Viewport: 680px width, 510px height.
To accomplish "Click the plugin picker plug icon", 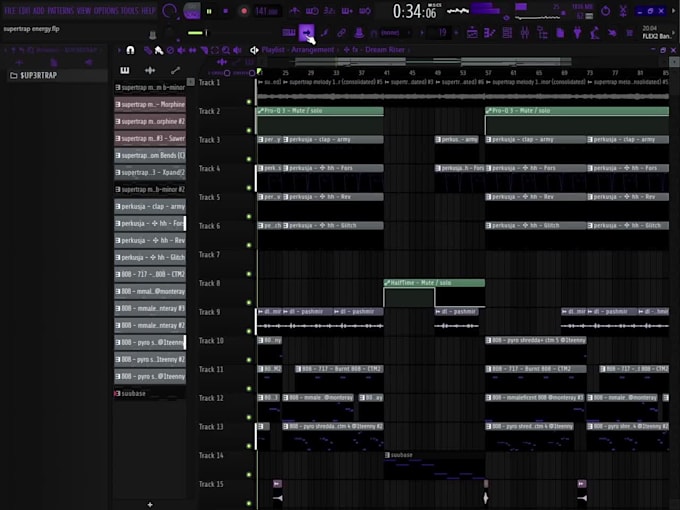I will point(577,33).
